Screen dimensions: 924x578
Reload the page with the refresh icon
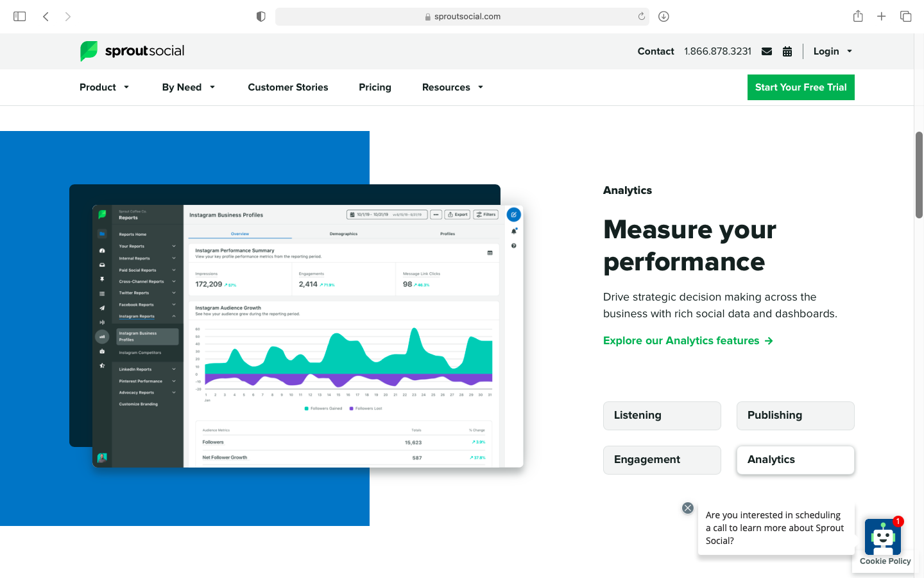click(641, 16)
